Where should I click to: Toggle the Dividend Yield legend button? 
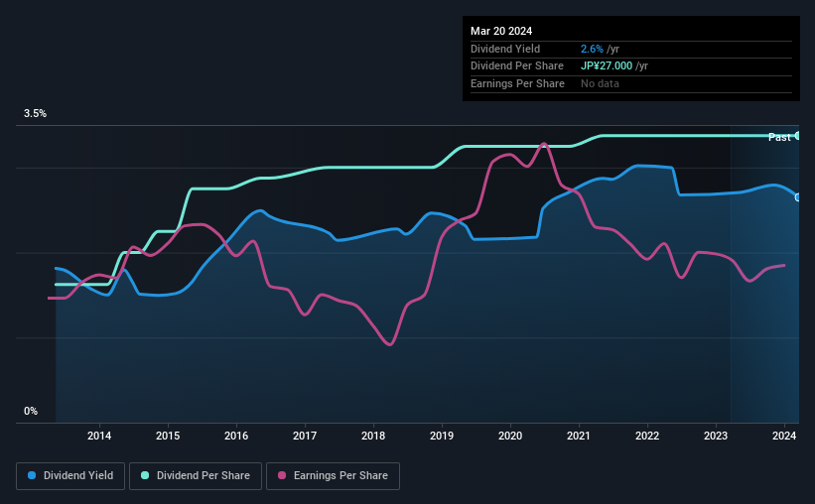[70, 476]
